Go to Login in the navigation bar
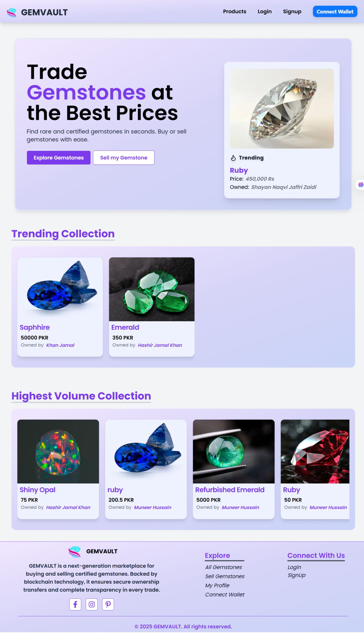 click(x=264, y=11)
